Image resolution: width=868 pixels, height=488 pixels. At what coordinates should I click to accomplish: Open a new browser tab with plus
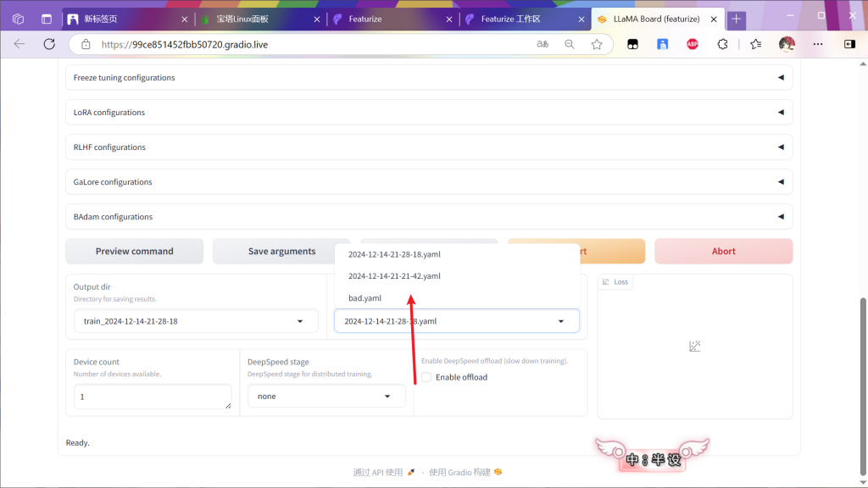pyautogui.click(x=736, y=19)
